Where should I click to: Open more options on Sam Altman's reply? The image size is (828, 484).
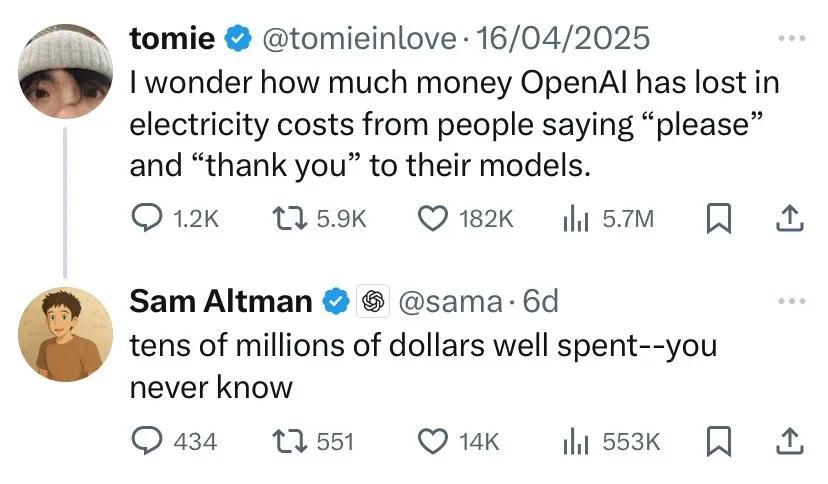(x=790, y=301)
